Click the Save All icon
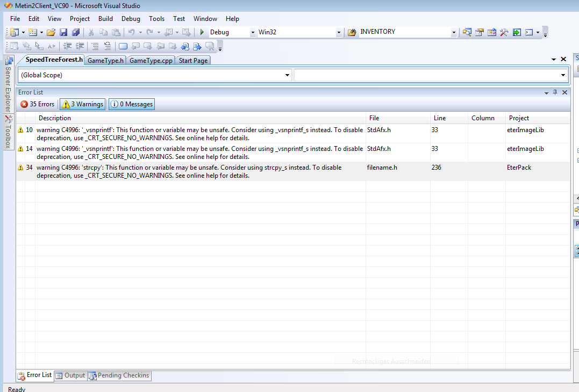Viewport: 579px width, 392px height. coord(76,32)
